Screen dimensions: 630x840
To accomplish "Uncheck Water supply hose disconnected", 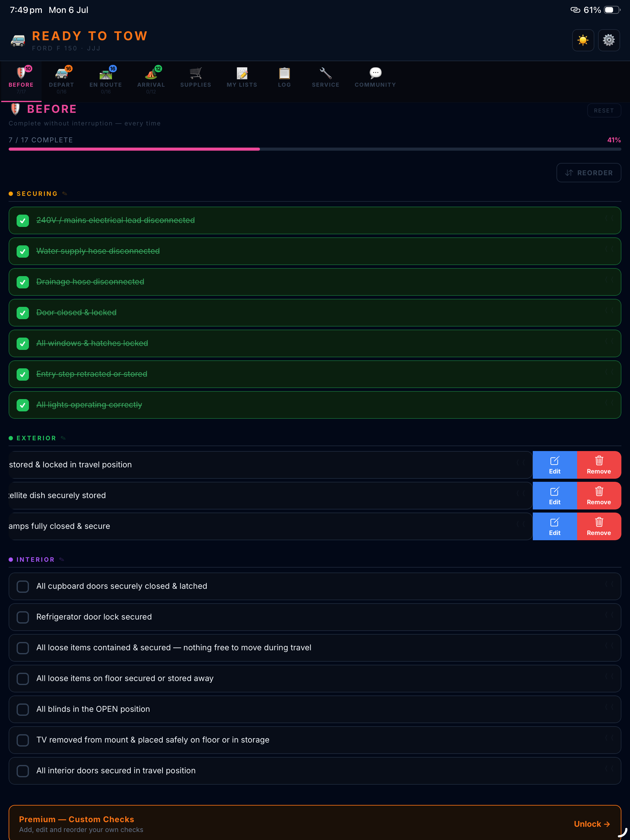I will tap(23, 252).
